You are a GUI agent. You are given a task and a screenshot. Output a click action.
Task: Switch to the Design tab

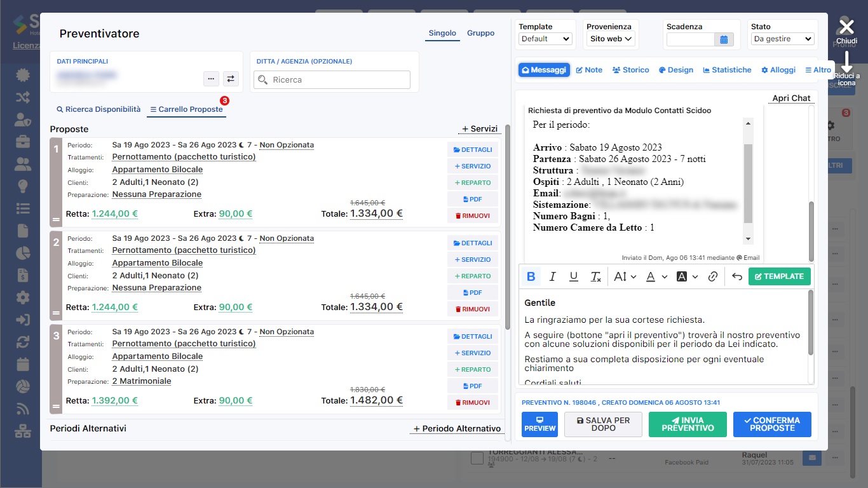point(676,70)
